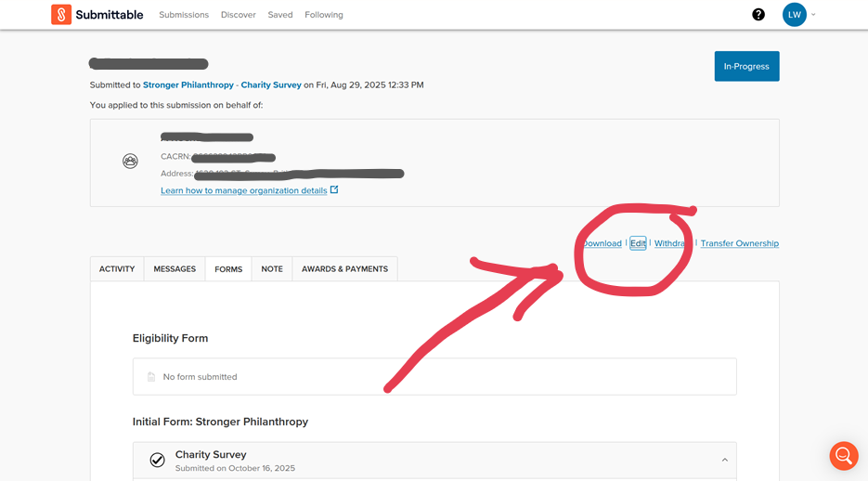This screenshot has height=481, width=868.
Task: Click the document icon in Eligibility Form
Action: click(x=151, y=377)
